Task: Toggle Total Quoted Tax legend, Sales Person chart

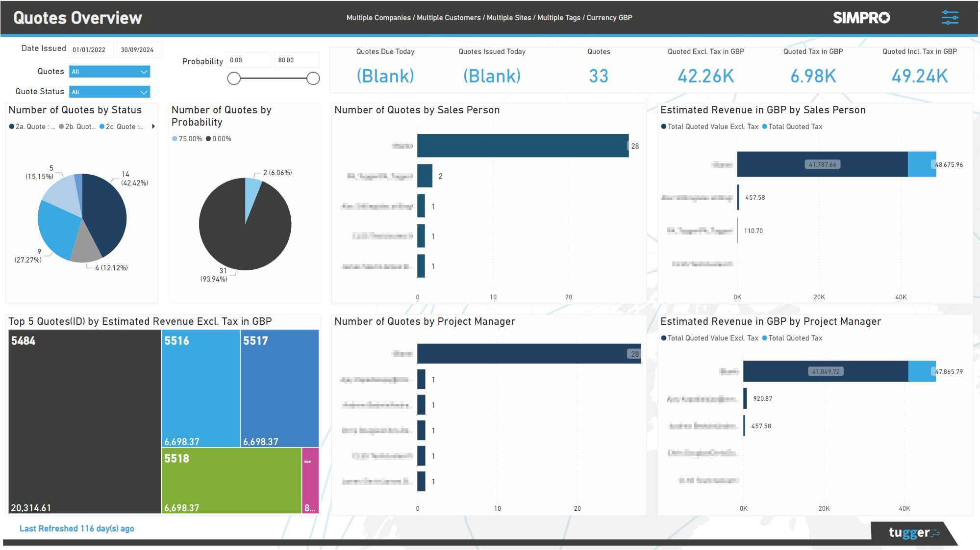Action: point(792,127)
